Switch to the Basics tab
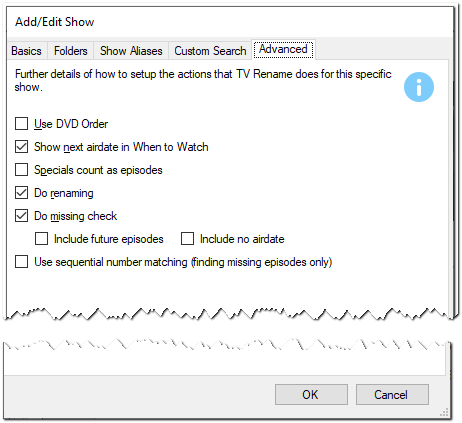462x423 pixels. tap(26, 51)
